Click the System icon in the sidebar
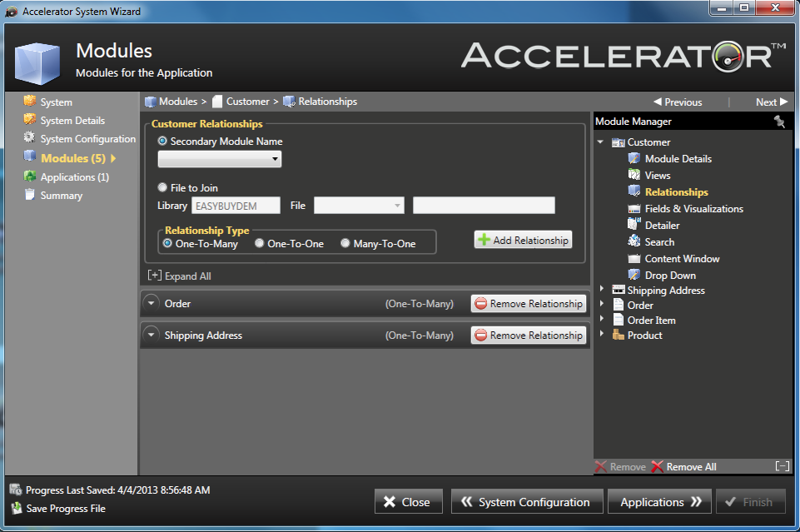This screenshot has height=532, width=800. click(x=30, y=101)
